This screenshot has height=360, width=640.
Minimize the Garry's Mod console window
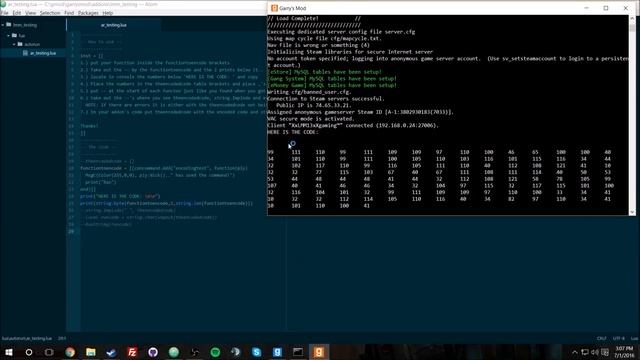[587, 8]
